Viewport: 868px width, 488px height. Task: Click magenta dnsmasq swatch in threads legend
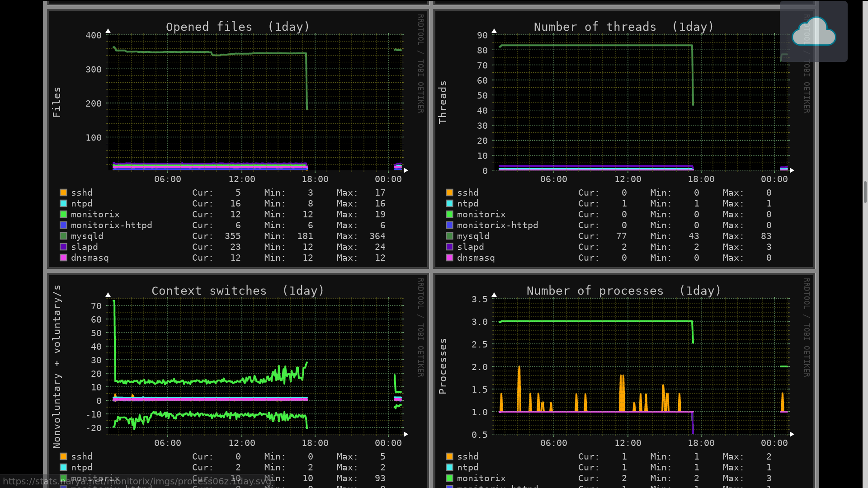(449, 258)
